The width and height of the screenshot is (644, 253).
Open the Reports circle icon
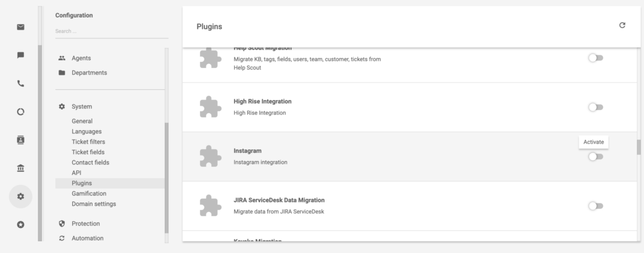pos(21,111)
